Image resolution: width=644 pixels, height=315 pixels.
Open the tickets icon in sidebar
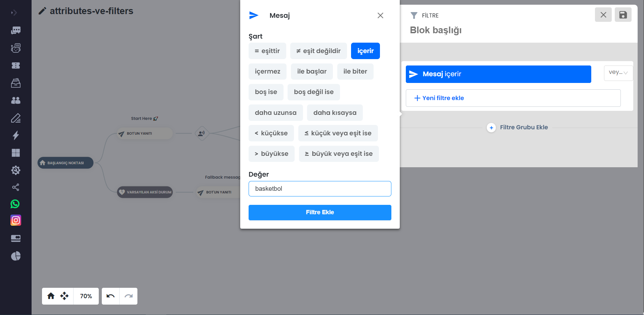point(16,65)
